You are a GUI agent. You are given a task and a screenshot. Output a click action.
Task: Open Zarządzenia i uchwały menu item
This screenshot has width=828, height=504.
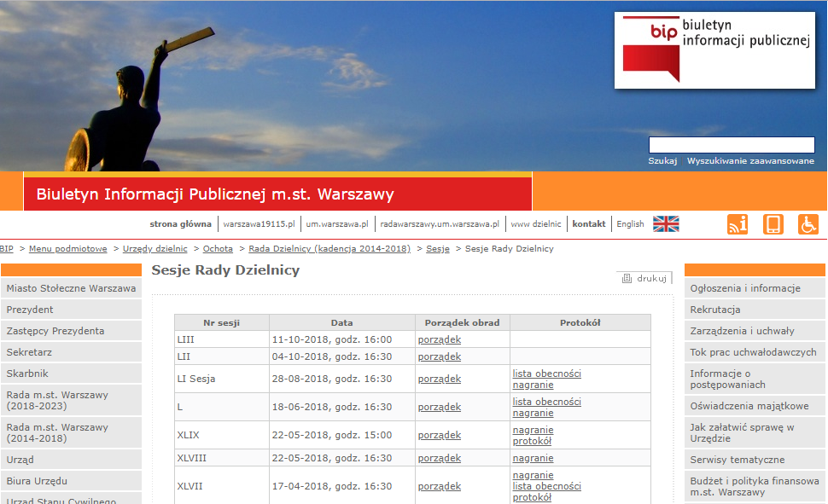[755, 331]
